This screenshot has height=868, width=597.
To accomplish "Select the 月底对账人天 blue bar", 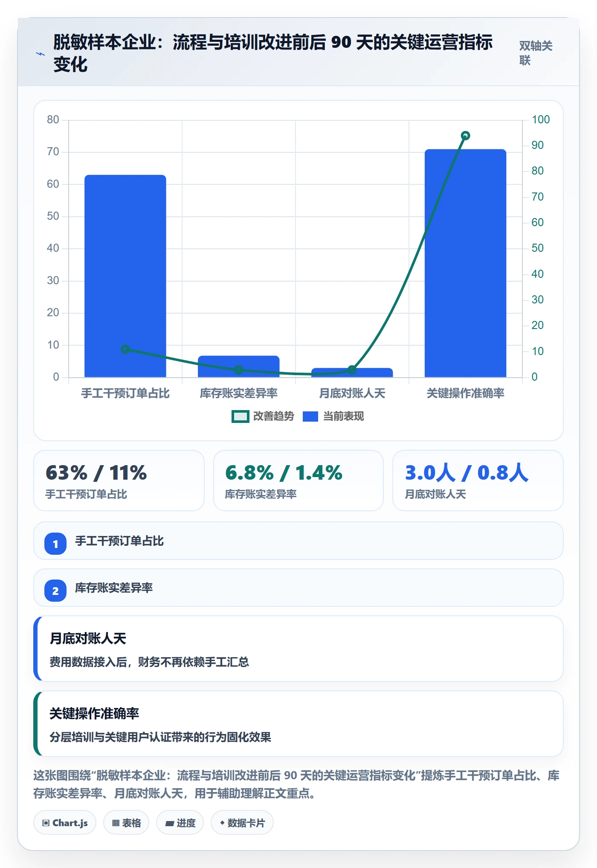I will click(352, 373).
